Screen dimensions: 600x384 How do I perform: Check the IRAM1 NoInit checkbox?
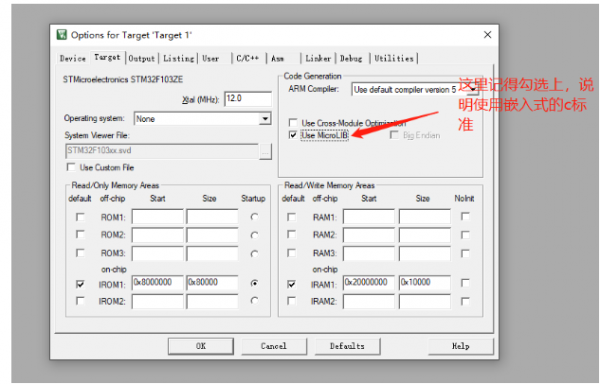pos(465,283)
